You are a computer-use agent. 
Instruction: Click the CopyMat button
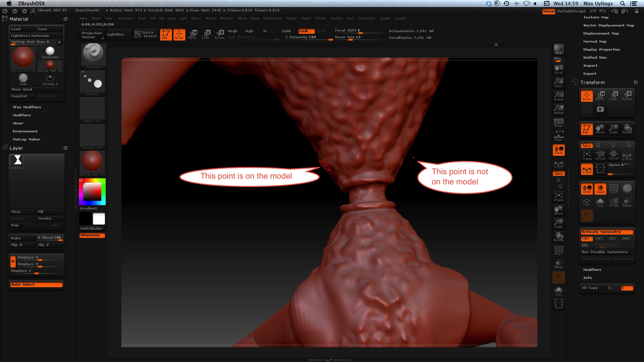[22, 96]
